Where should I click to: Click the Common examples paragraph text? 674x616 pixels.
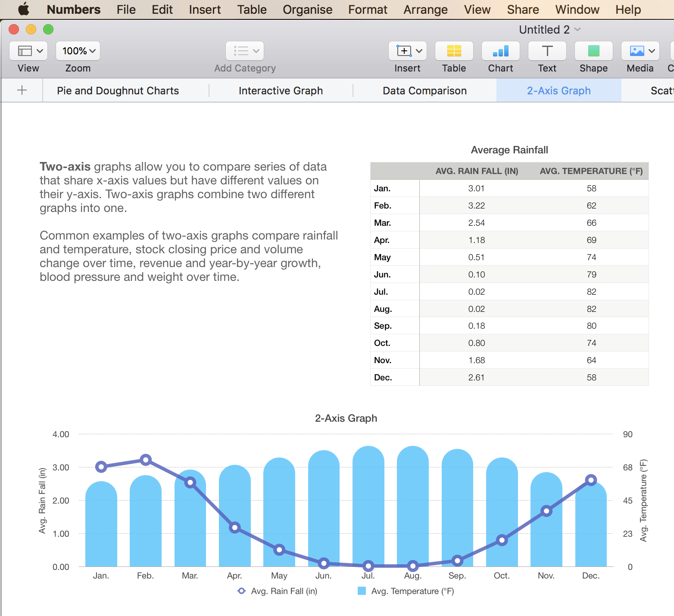(189, 256)
